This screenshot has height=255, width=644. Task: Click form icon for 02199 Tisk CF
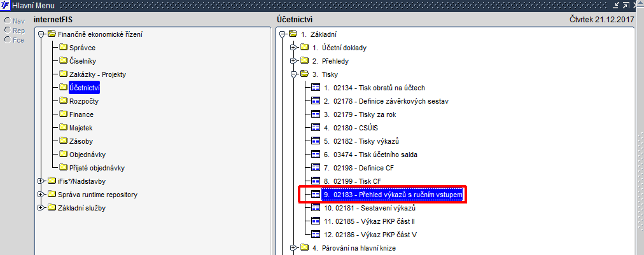[x=316, y=181]
